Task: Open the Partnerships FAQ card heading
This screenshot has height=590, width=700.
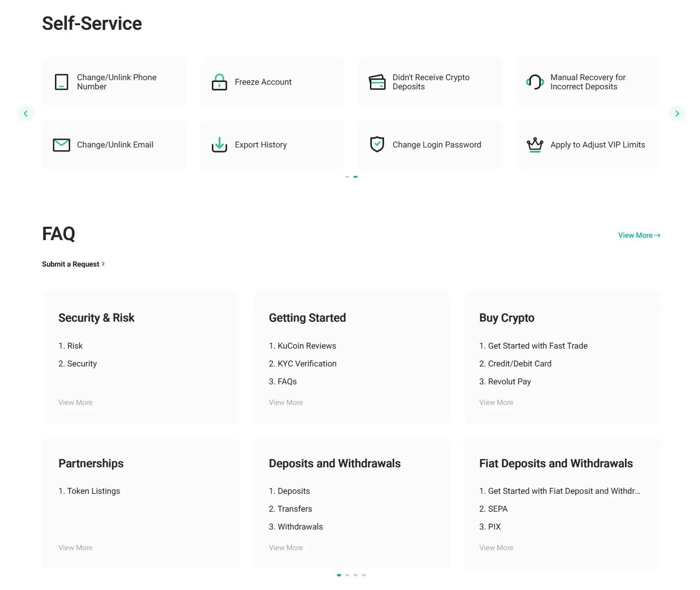Action: coord(91,464)
